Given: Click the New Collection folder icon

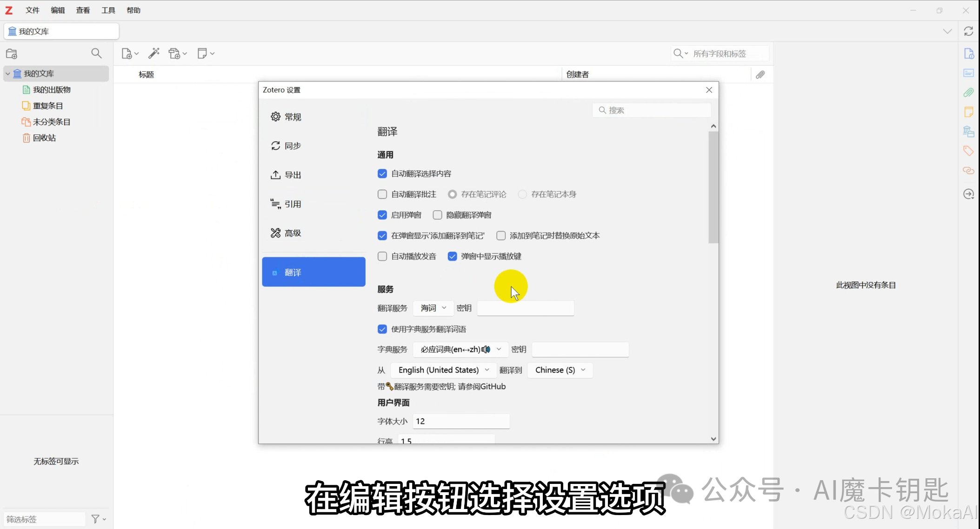Looking at the screenshot, I should (x=12, y=54).
